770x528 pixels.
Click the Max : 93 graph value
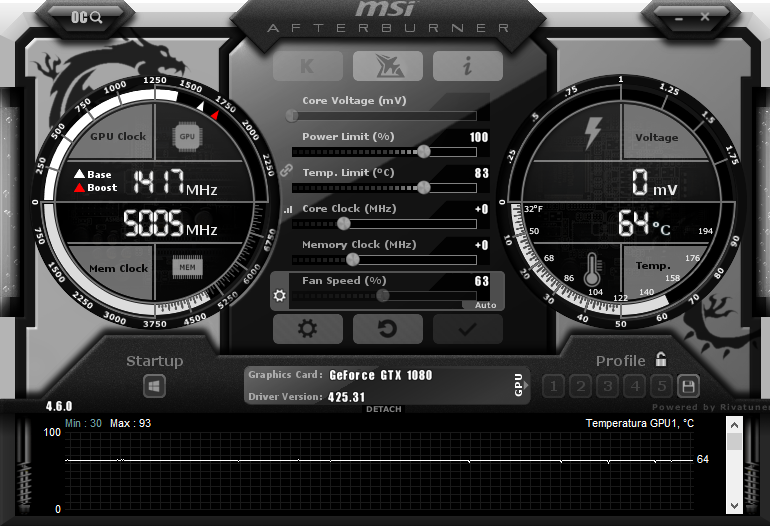pyautogui.click(x=131, y=423)
